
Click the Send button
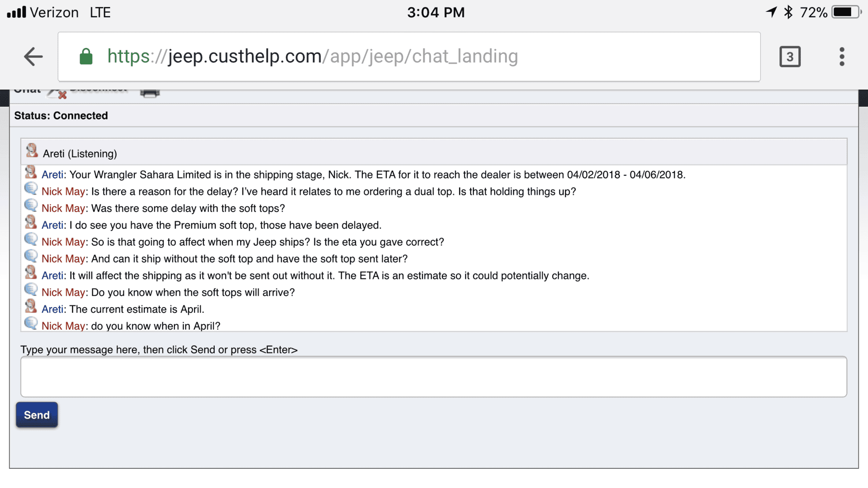coord(37,415)
